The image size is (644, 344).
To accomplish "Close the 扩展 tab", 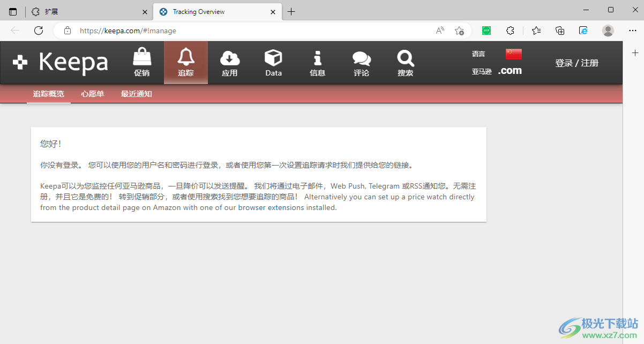I will point(145,12).
